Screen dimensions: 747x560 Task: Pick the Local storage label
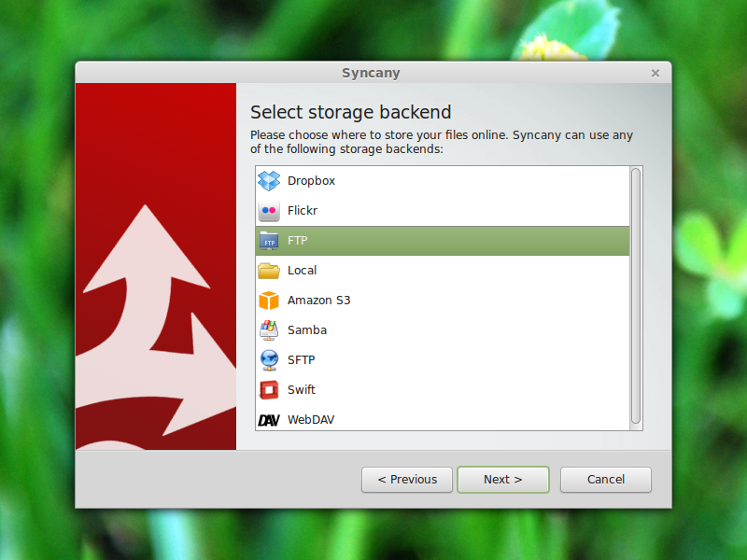[x=302, y=271]
